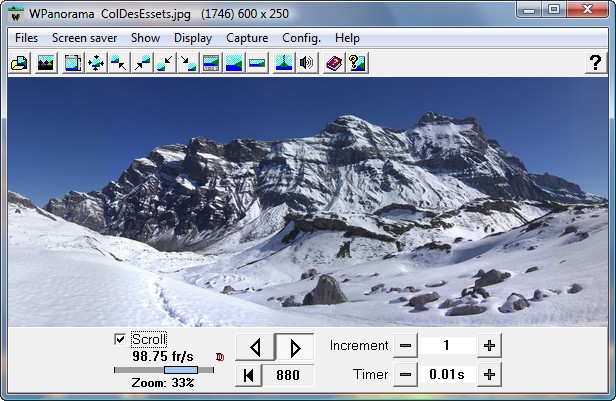Move window to top-left corner icon
This screenshot has height=401, width=616.
(x=119, y=63)
